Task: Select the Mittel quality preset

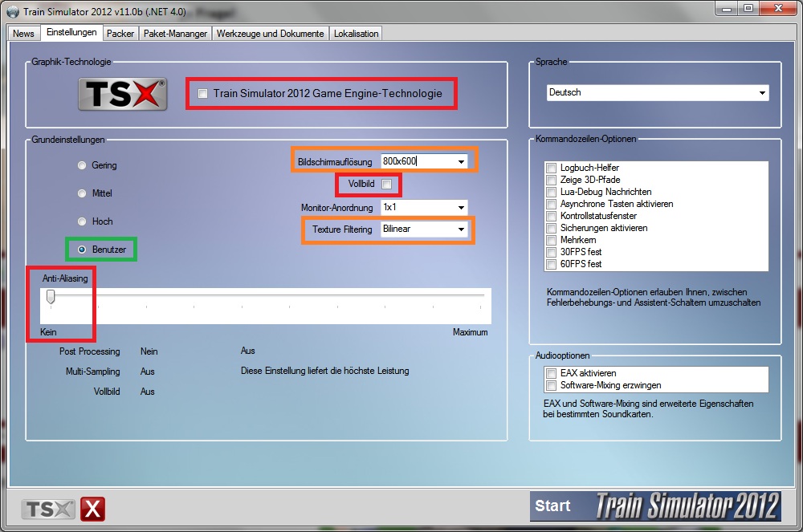Action: 82,193
